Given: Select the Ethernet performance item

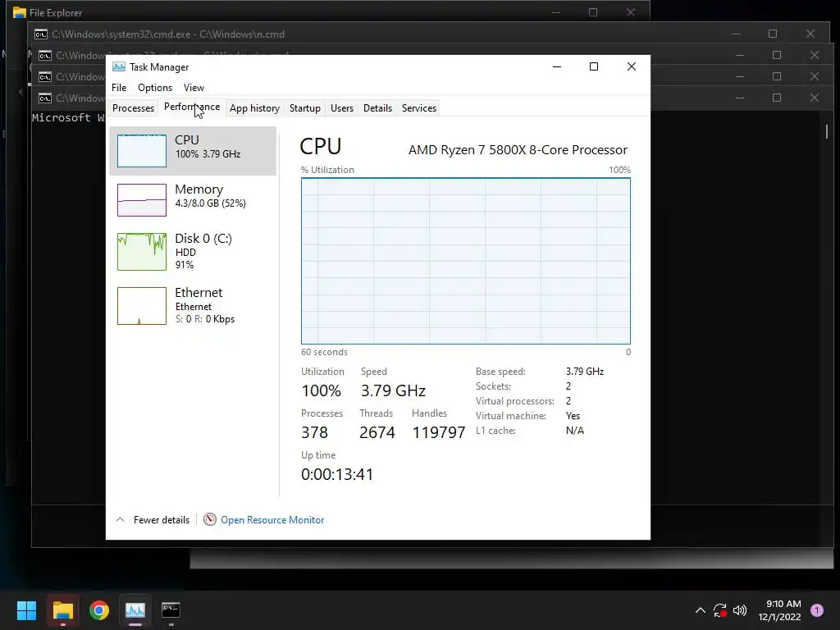Looking at the screenshot, I should tap(193, 305).
